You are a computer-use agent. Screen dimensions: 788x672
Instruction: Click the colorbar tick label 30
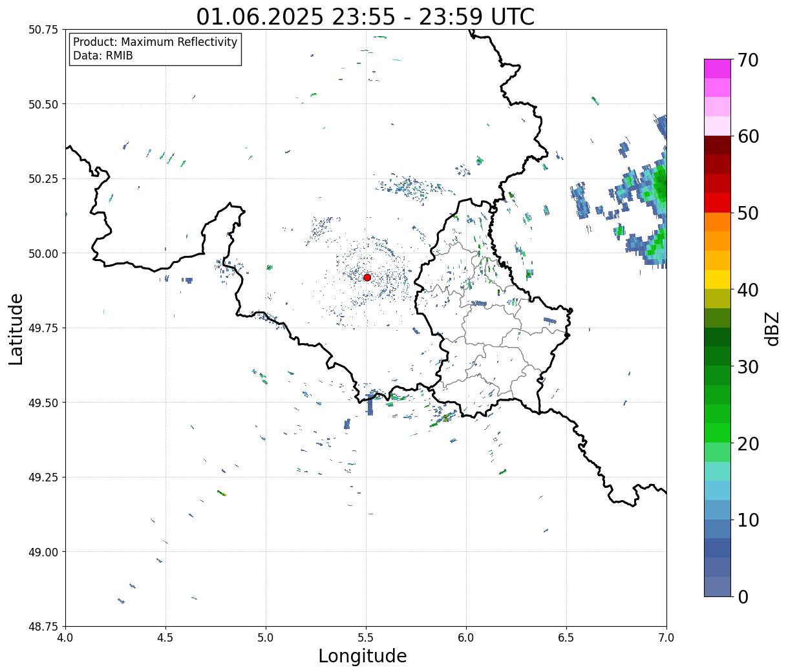point(748,367)
